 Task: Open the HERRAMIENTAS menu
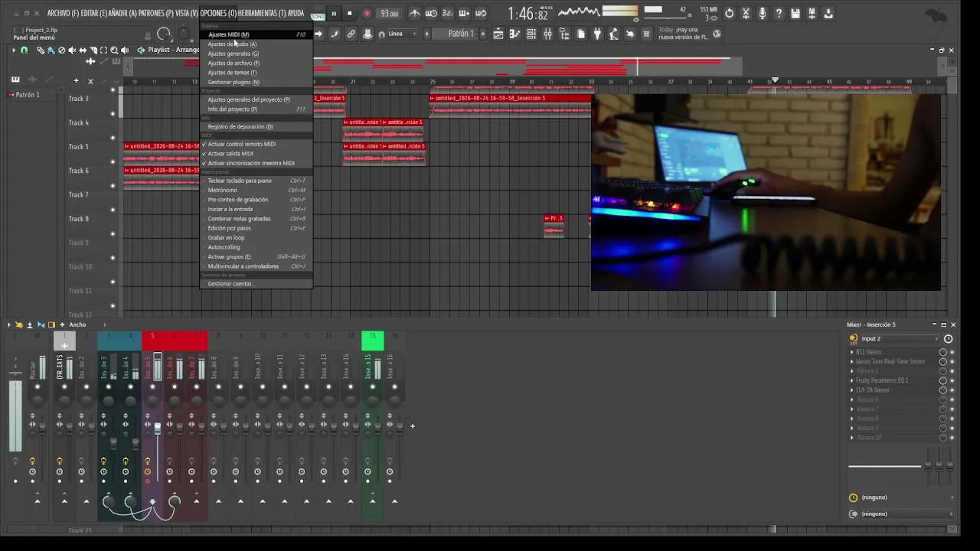261,13
